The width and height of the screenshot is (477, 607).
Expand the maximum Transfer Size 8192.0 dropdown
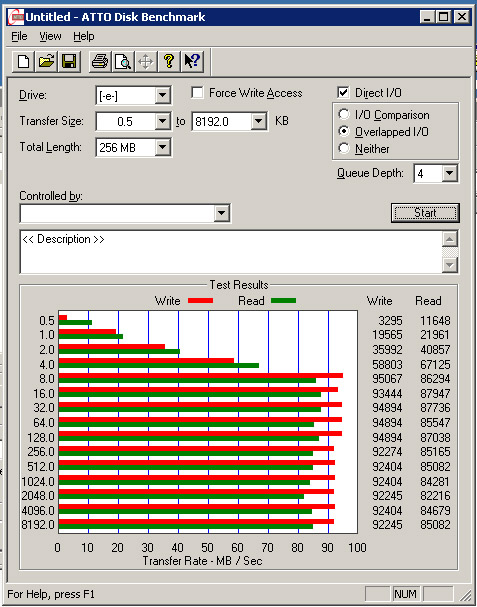(x=258, y=122)
